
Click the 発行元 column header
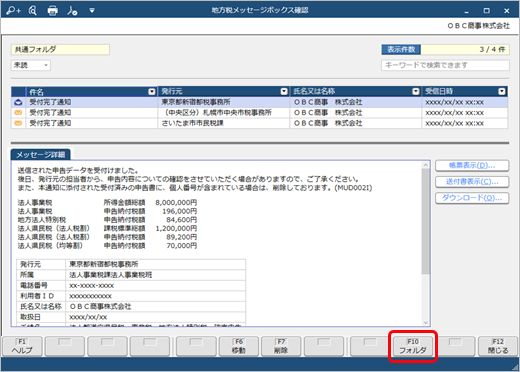224,91
